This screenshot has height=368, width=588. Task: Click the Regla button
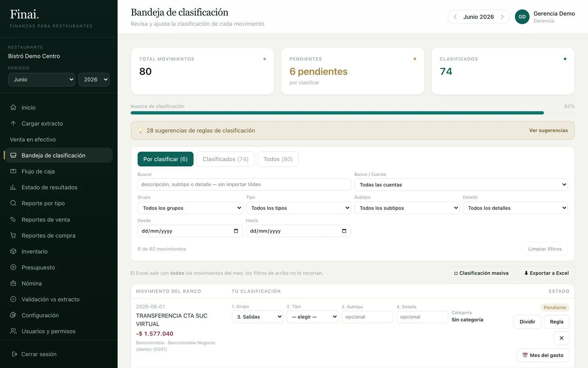pyautogui.click(x=557, y=322)
